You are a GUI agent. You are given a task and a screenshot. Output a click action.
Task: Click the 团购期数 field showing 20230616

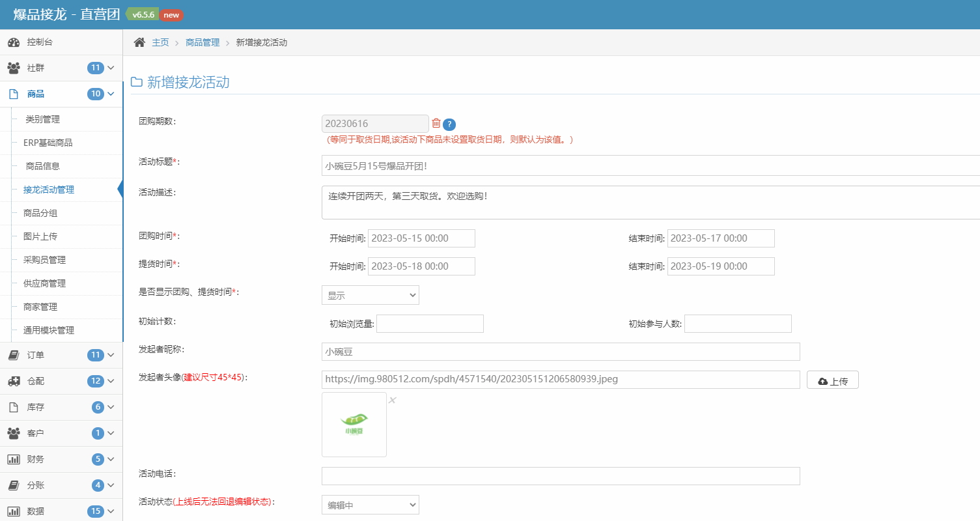[x=375, y=123]
